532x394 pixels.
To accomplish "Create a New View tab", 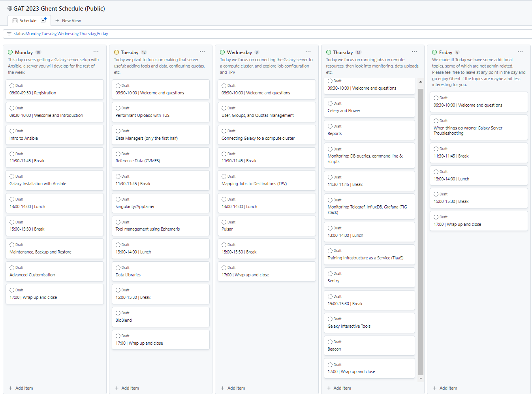I will (x=68, y=21).
